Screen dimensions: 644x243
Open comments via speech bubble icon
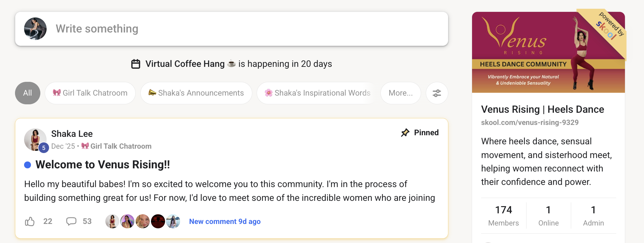tap(71, 221)
